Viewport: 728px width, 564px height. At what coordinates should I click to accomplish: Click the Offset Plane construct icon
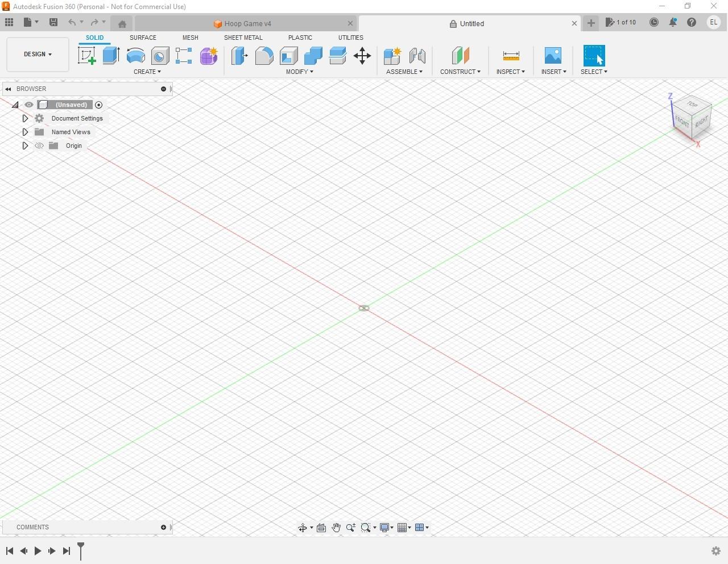460,56
